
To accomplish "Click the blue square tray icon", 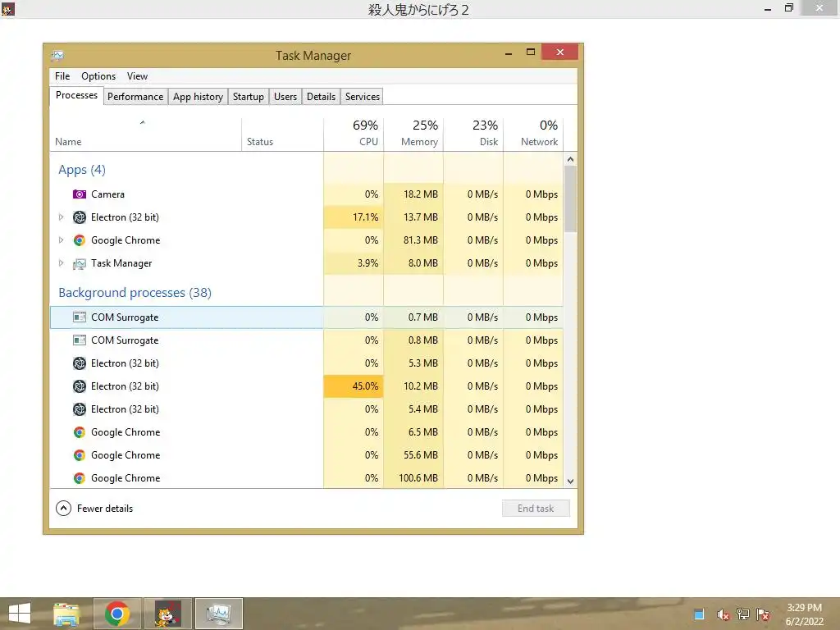I will 699,614.
